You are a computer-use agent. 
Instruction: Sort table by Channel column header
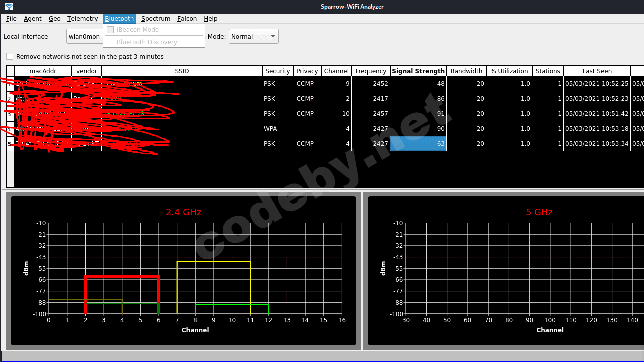(336, 71)
